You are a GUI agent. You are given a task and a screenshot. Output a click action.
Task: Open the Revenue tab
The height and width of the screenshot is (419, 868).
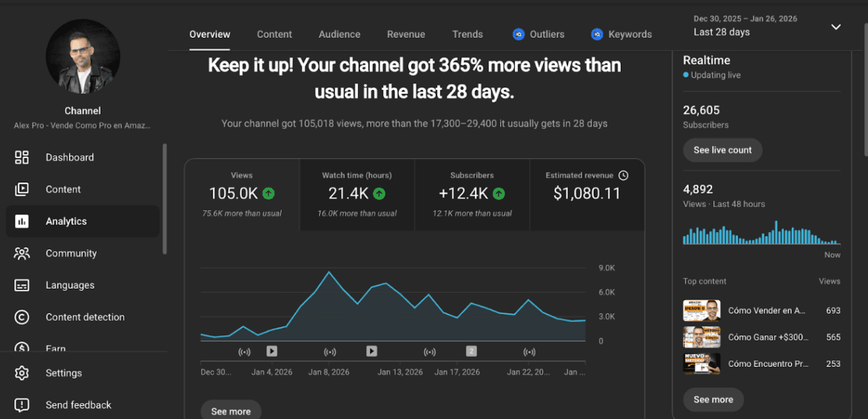pyautogui.click(x=406, y=34)
